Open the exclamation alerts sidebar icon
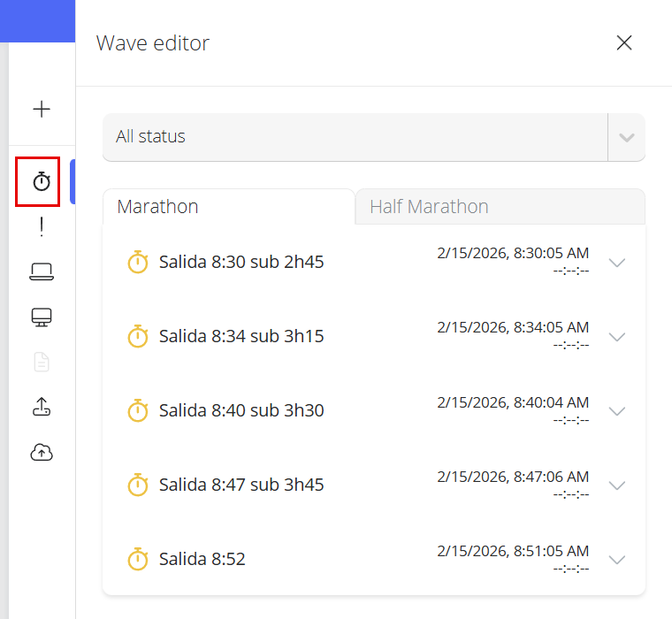Viewport: 672px width, 619px height. coord(42,226)
